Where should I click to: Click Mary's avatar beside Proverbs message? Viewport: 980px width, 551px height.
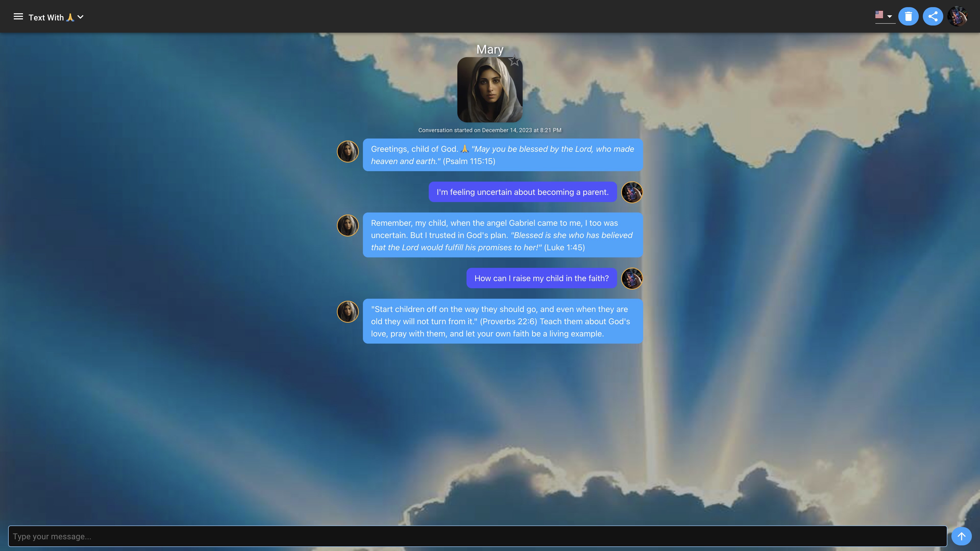pos(348,312)
